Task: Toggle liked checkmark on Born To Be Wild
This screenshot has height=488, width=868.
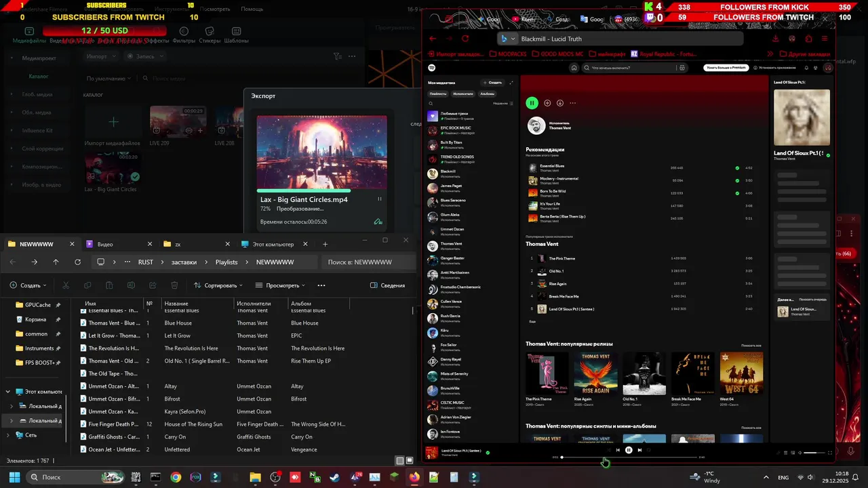Action: click(737, 193)
